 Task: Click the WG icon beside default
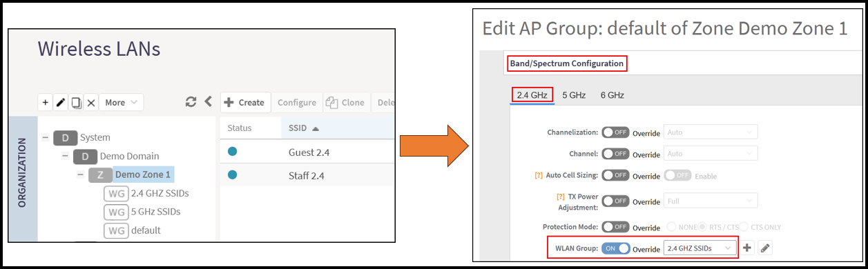point(116,230)
